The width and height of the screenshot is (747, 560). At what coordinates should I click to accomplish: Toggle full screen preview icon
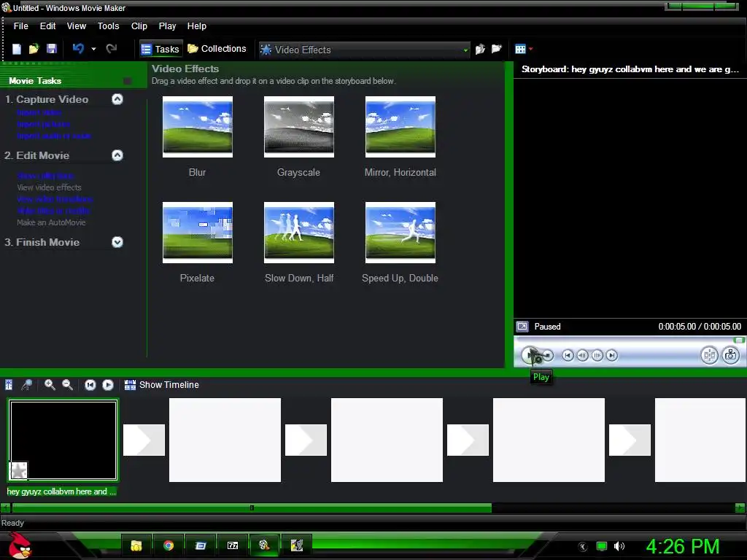522,327
